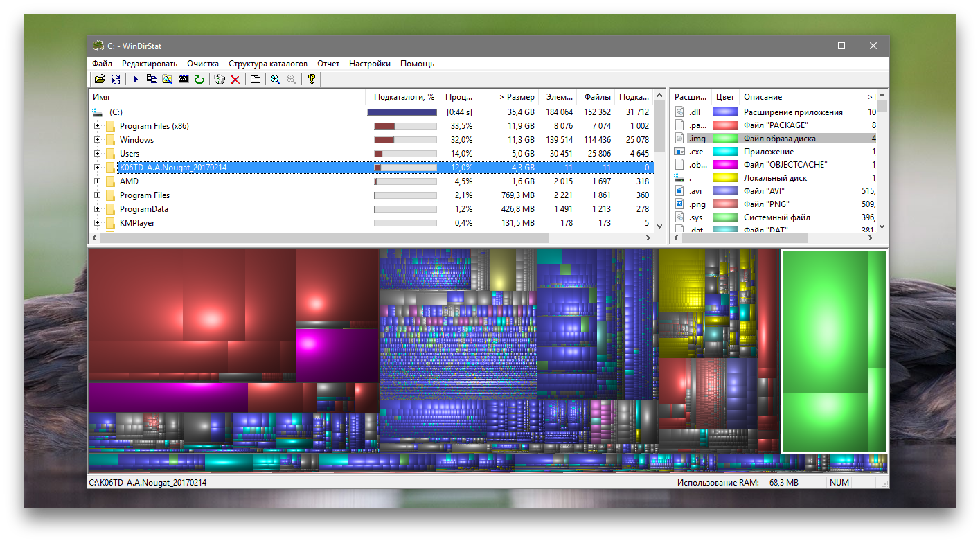Expand the Program Files folder node
980x543 pixels.
(97, 195)
